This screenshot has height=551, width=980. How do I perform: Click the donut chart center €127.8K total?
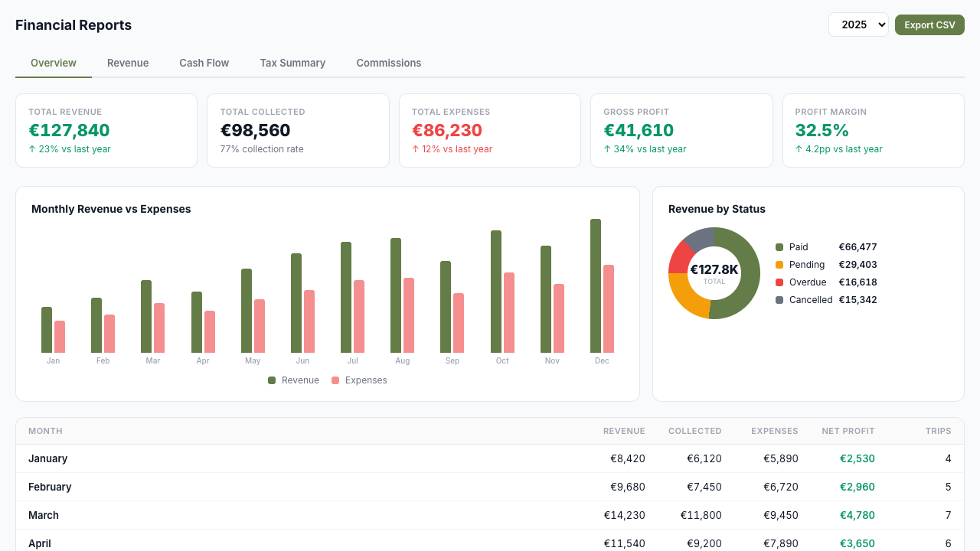714,273
